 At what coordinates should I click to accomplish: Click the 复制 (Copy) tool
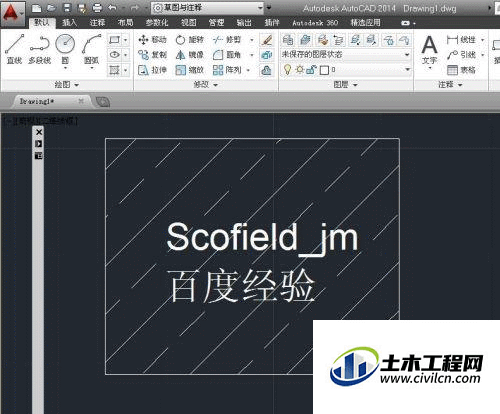tap(152, 55)
